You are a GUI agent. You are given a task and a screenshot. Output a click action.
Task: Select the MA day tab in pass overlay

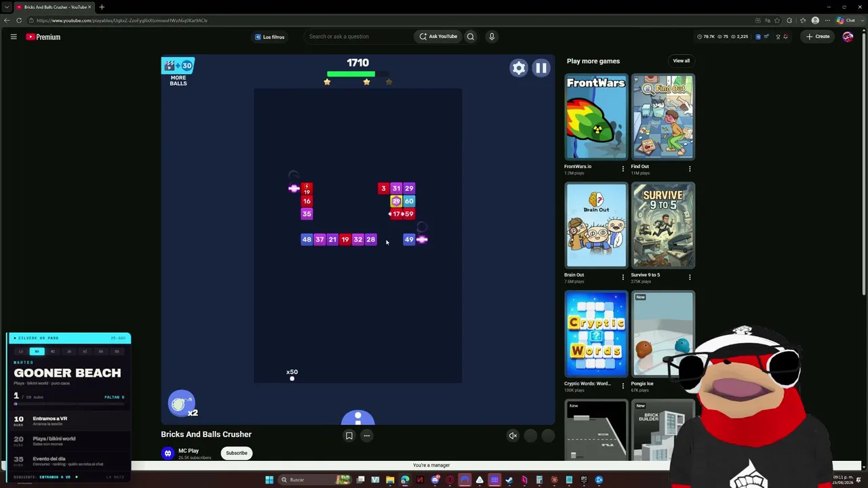[x=37, y=351]
